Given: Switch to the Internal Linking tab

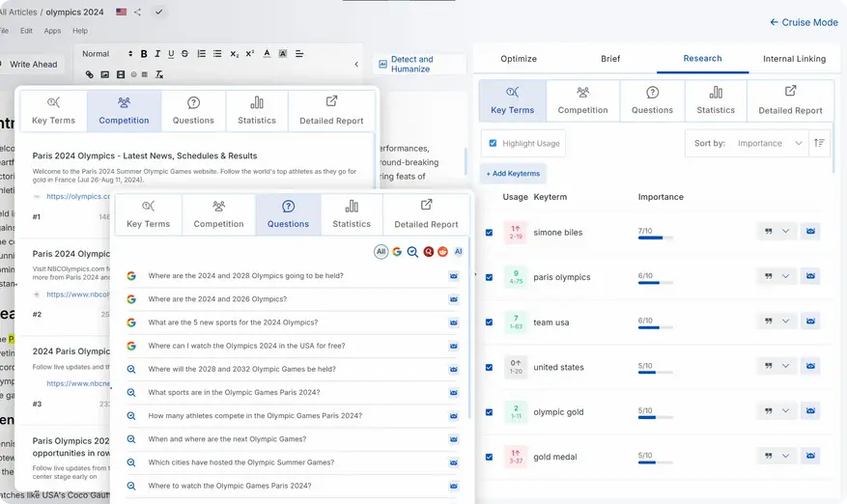Looking at the screenshot, I should 794,59.
